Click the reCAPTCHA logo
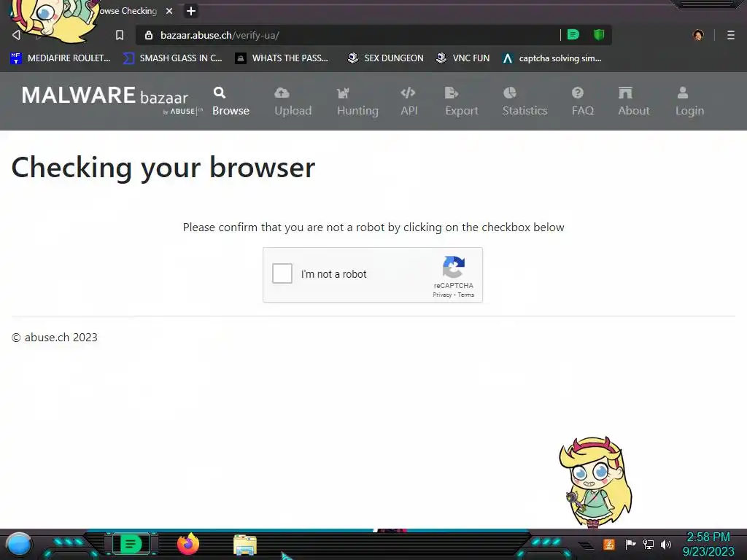Viewport: 747px width, 560px height. (x=454, y=267)
